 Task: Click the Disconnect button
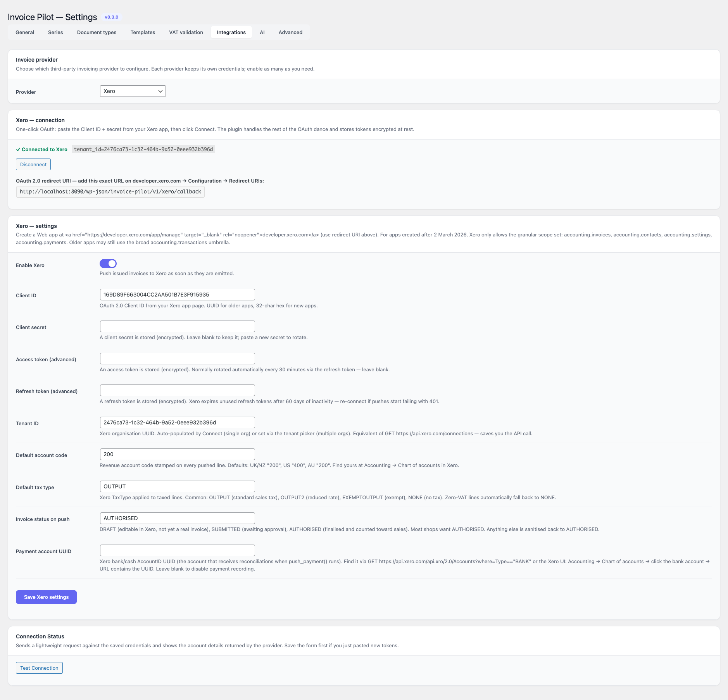(x=33, y=164)
